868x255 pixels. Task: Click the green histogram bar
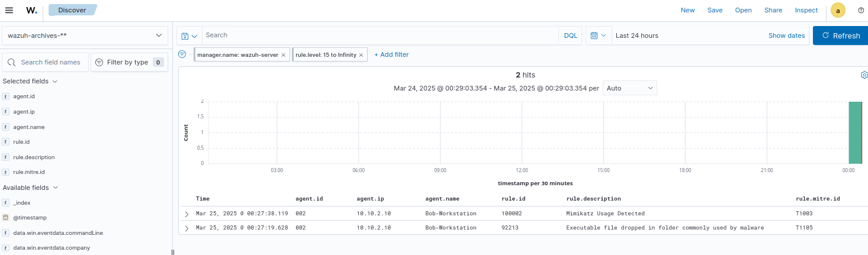point(854,133)
